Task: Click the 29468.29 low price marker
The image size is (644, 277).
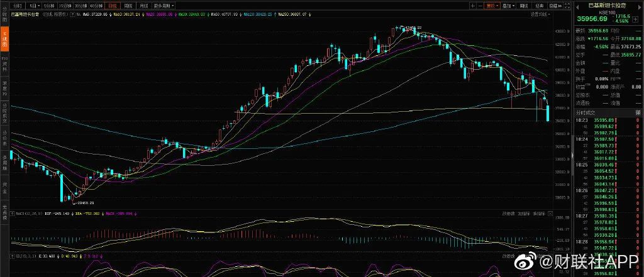Action: point(84,203)
